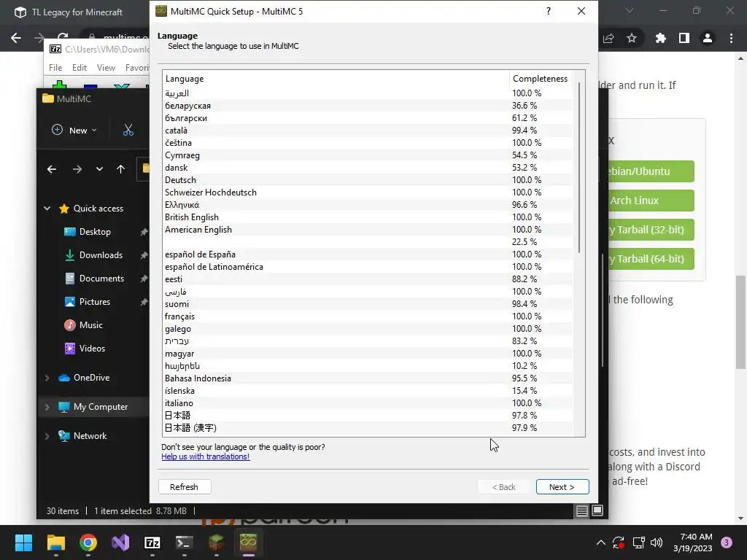This screenshot has width=747, height=560.
Task: Click the Next button in MultiMC setup
Action: (562, 486)
